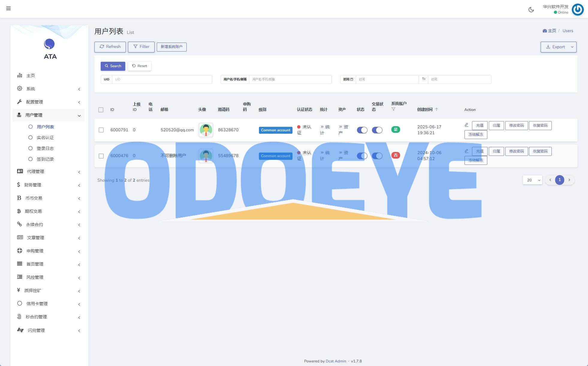Toggle 状态 switch for user 6000791
588x366 pixels.
tap(362, 130)
